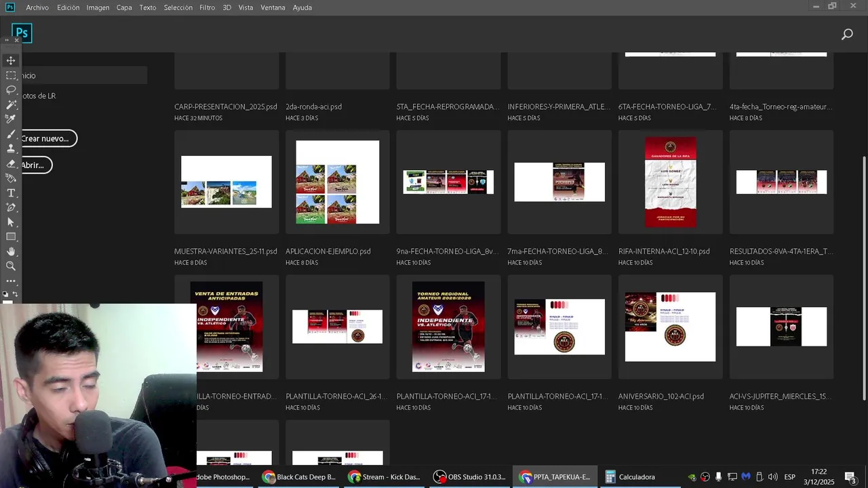Select the Path Selection arrow tool
868x488 pixels.
pyautogui.click(x=11, y=222)
